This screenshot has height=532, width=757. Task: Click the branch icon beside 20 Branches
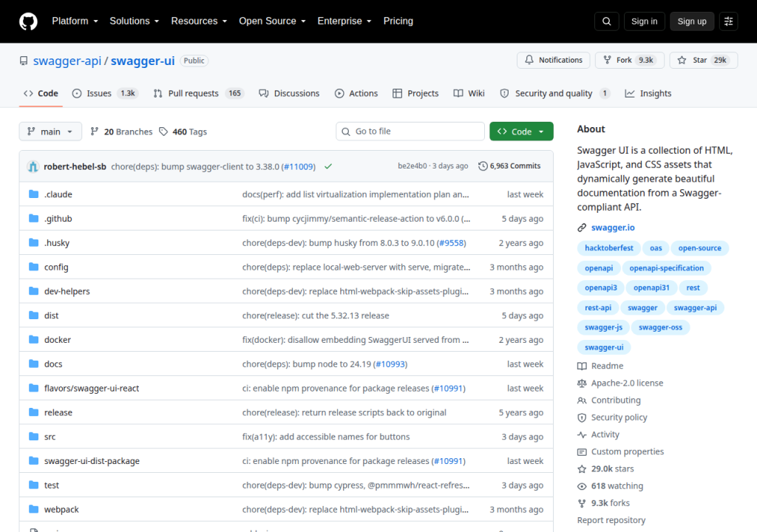(x=95, y=132)
